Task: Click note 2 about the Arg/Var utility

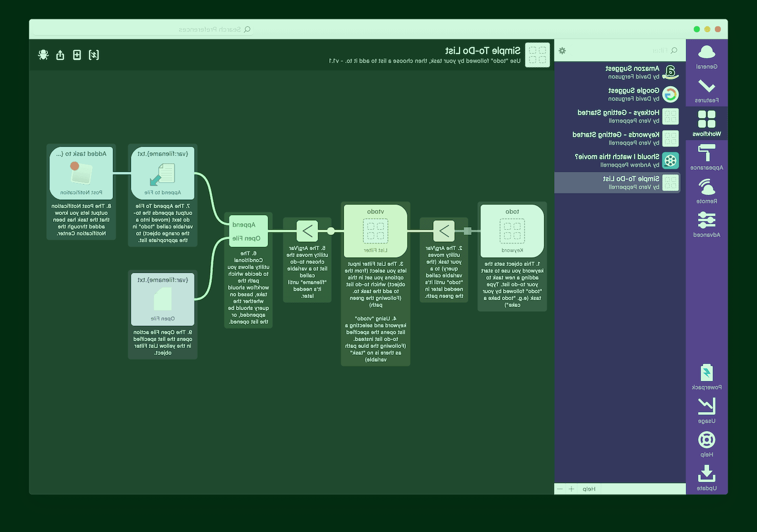Action: [x=444, y=272]
